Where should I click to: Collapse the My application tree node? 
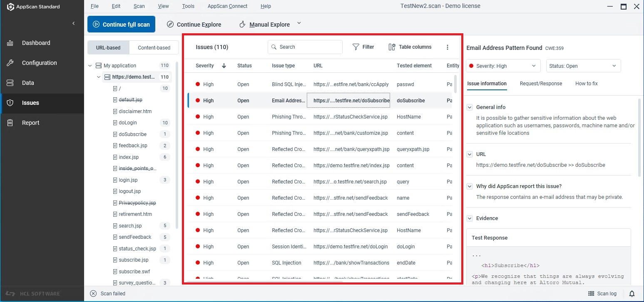(90, 66)
